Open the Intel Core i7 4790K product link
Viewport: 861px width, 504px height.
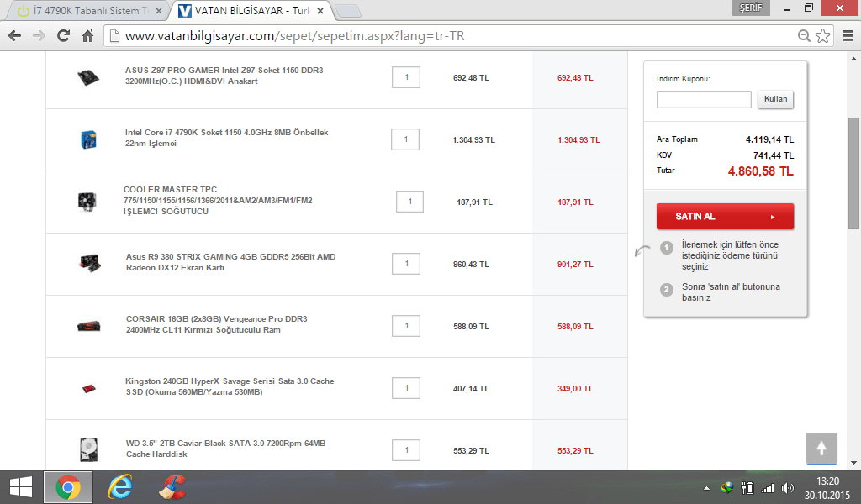click(226, 138)
